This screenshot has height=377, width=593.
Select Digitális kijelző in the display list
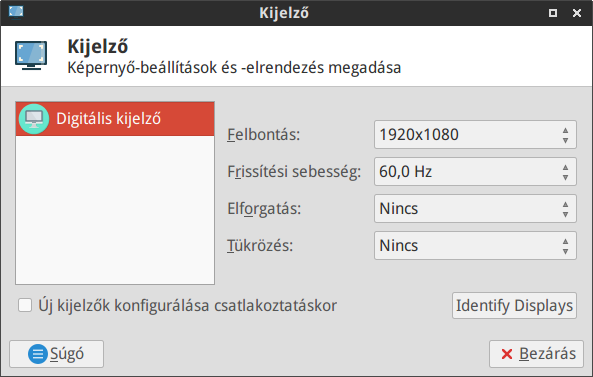pos(115,119)
